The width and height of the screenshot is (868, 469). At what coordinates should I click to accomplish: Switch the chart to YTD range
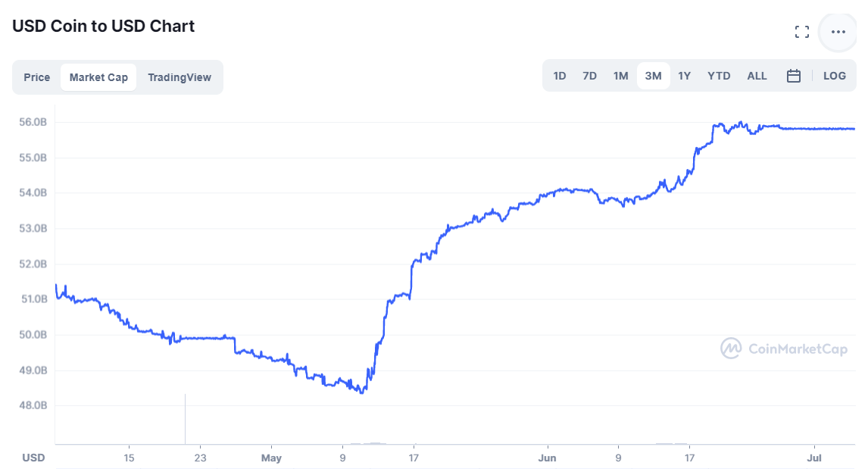(x=719, y=76)
